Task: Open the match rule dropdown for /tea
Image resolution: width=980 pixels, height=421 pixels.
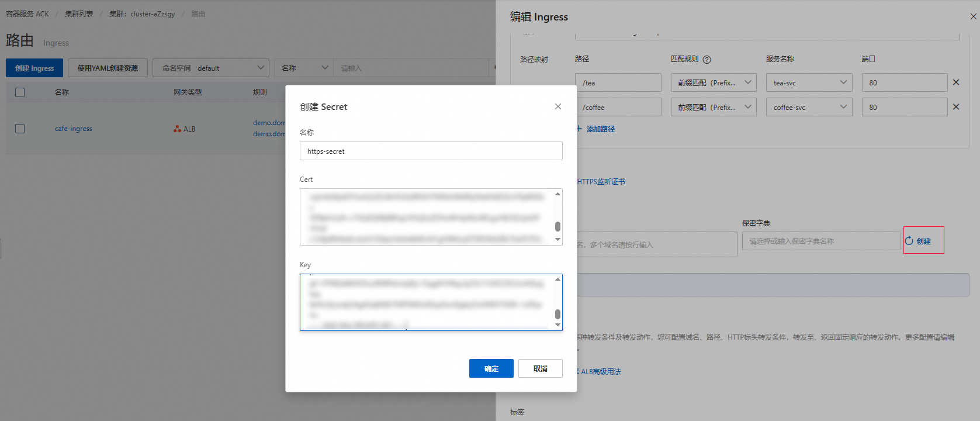Action: (x=714, y=82)
